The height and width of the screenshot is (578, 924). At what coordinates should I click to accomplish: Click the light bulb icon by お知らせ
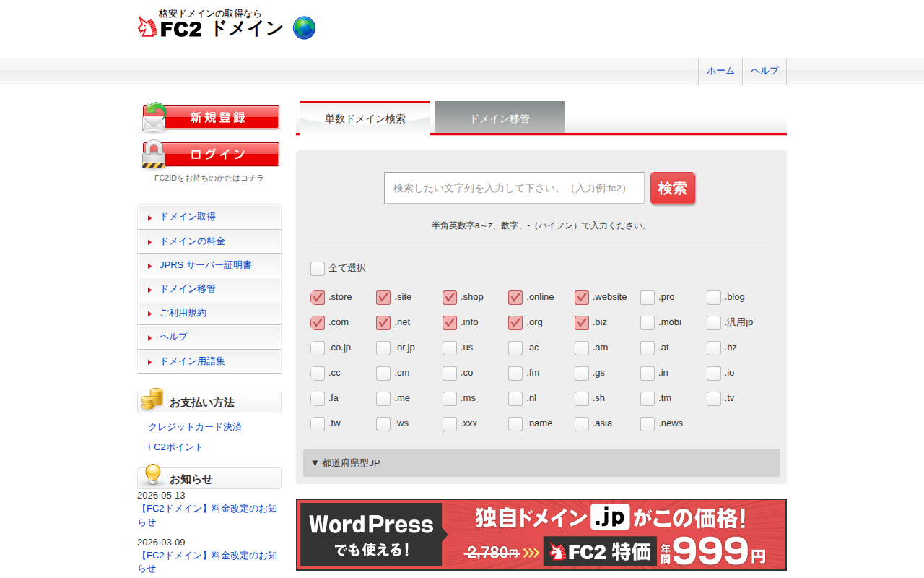coord(153,475)
